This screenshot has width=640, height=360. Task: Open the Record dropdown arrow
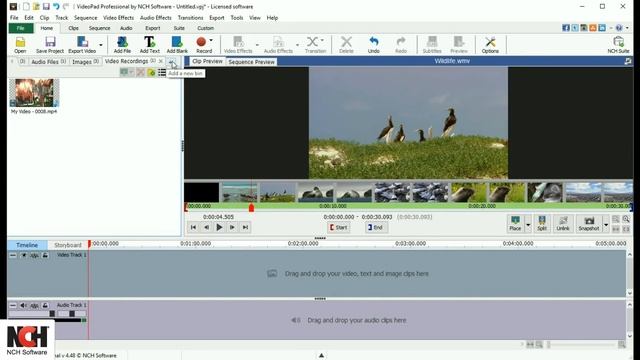[x=211, y=40]
